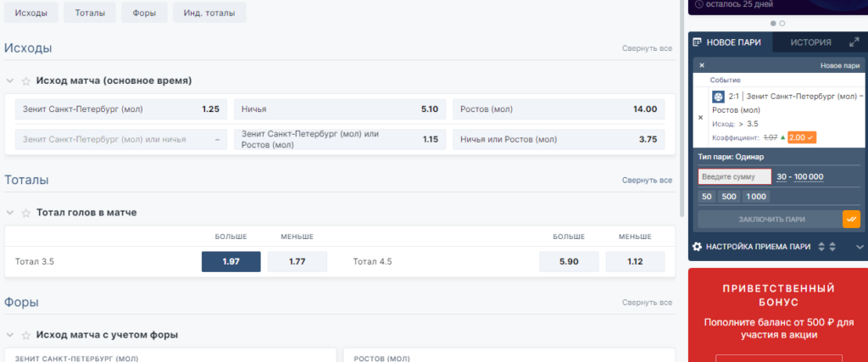Click Свернуть все next to Форы heading
The width and height of the screenshot is (868, 362).
pyautogui.click(x=647, y=303)
